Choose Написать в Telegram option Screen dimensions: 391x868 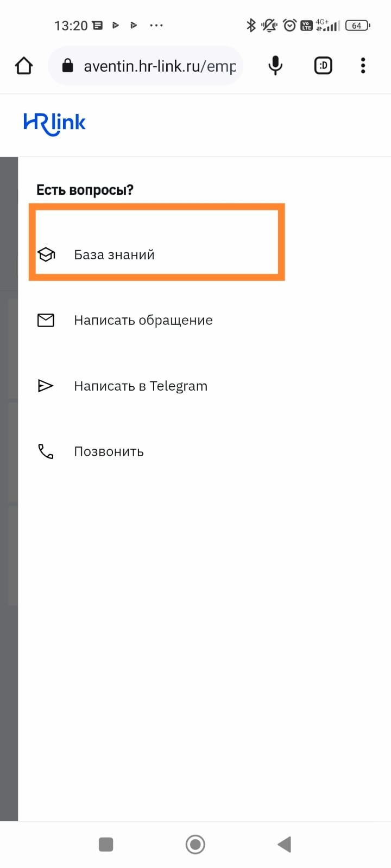coord(140,386)
